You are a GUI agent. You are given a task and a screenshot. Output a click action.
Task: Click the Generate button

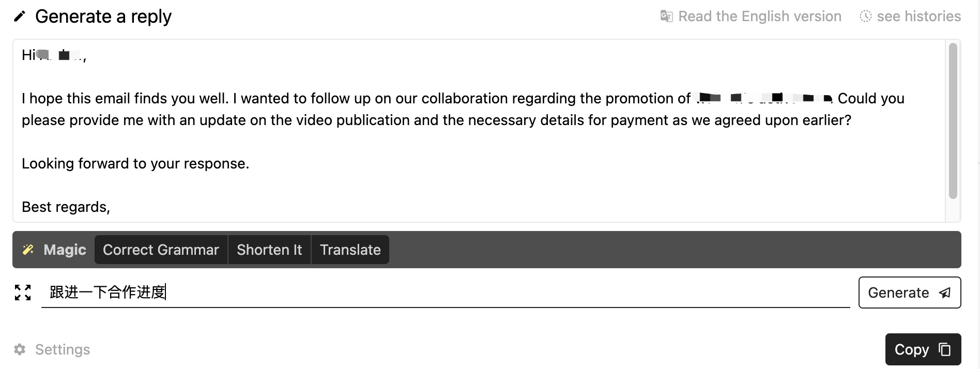click(910, 293)
